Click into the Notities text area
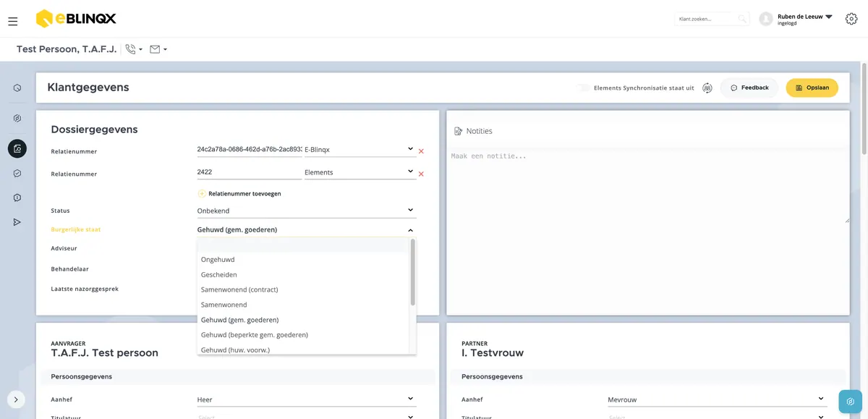 coord(648,185)
